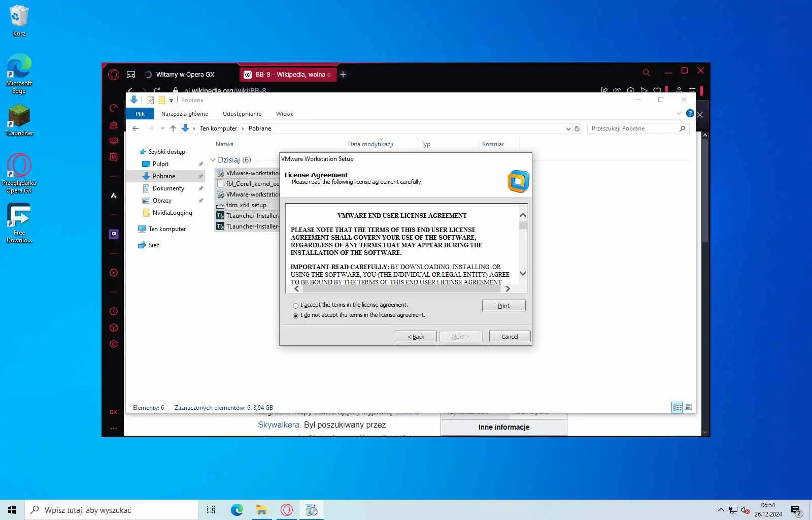Click license horizontal scrollbar right arrow
The image size is (812, 520).
pyautogui.click(x=507, y=289)
